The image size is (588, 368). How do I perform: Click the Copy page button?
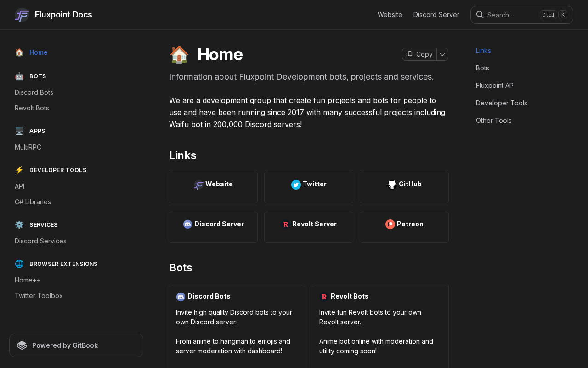(x=419, y=54)
